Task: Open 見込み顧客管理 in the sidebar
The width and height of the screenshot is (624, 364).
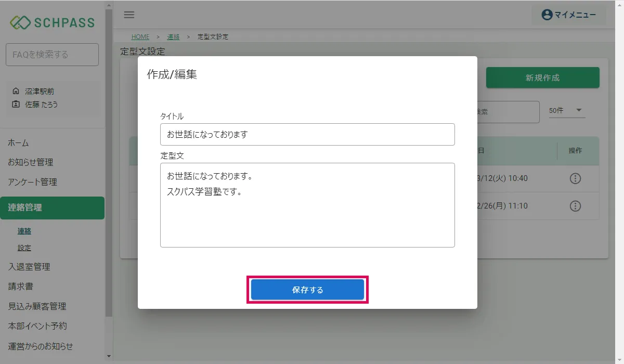Action: tap(37, 306)
